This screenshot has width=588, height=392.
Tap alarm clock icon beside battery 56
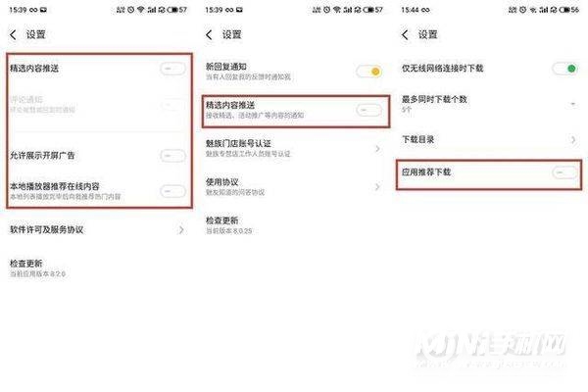[x=522, y=10]
